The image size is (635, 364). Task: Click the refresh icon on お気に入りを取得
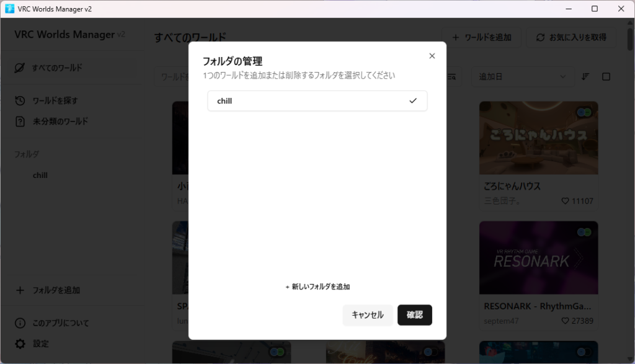point(541,37)
